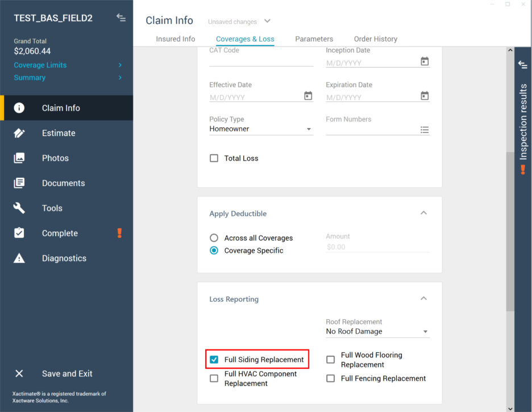The height and width of the screenshot is (412, 532).
Task: Open the Form Numbers list icon
Action: 425,130
